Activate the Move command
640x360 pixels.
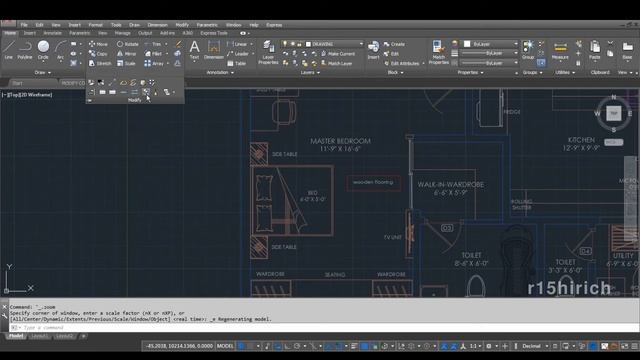tap(98, 44)
